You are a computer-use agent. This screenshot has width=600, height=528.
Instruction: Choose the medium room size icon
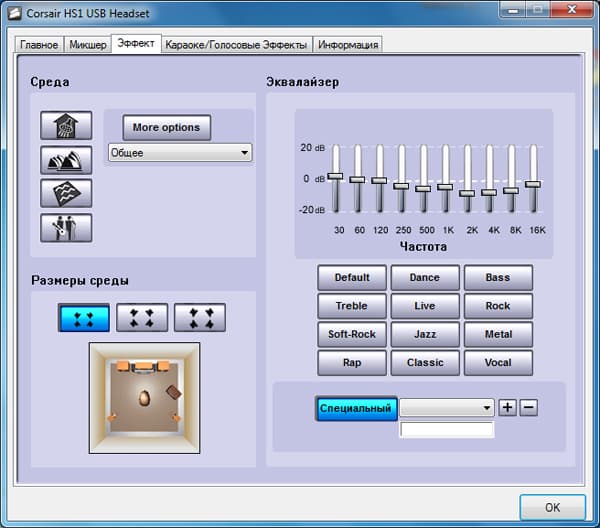142,318
